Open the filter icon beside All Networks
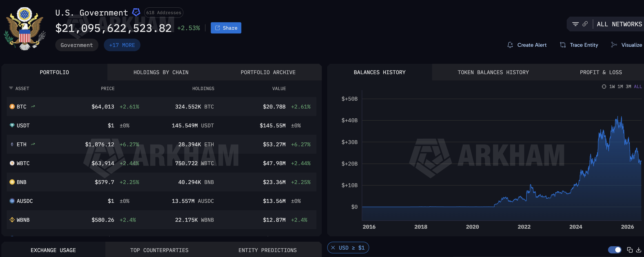 (x=575, y=24)
